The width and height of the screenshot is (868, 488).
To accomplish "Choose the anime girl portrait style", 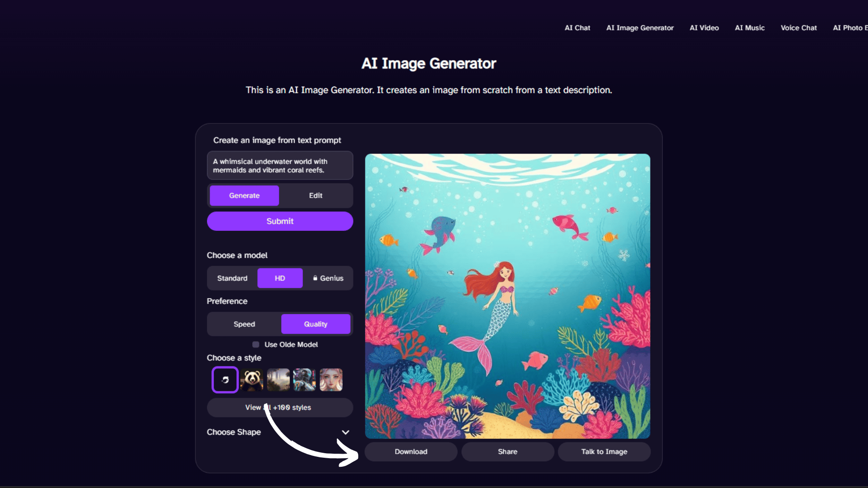I will pyautogui.click(x=331, y=380).
